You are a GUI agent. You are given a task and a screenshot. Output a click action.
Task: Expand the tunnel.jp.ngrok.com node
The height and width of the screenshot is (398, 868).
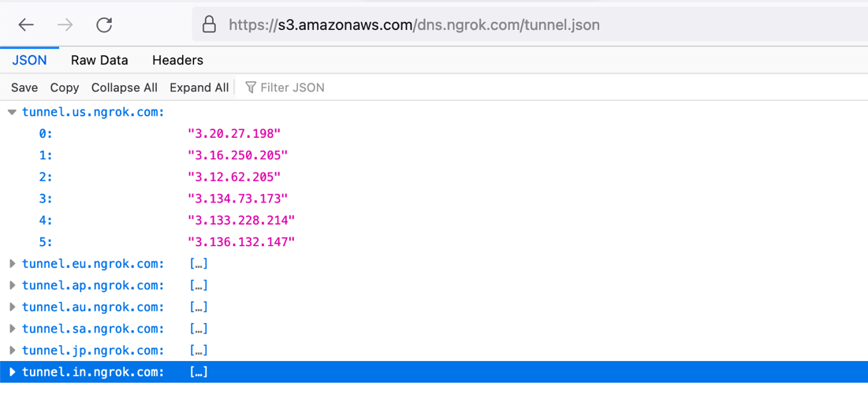12,351
